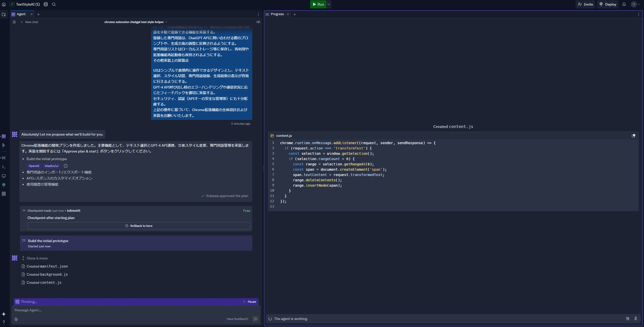This screenshot has width=644, height=327.
Task: Open the Assistant tool in left sidebar
Action: [x=4, y=146]
